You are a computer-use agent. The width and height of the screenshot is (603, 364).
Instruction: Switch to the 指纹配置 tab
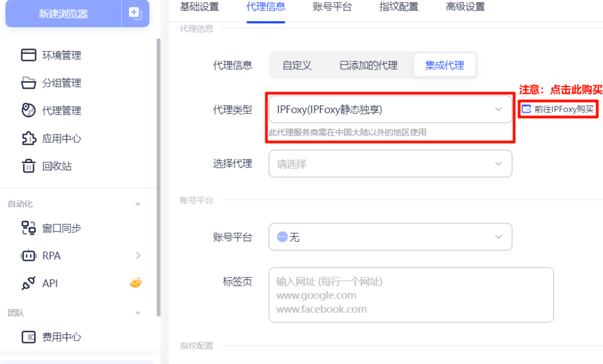[x=399, y=7]
